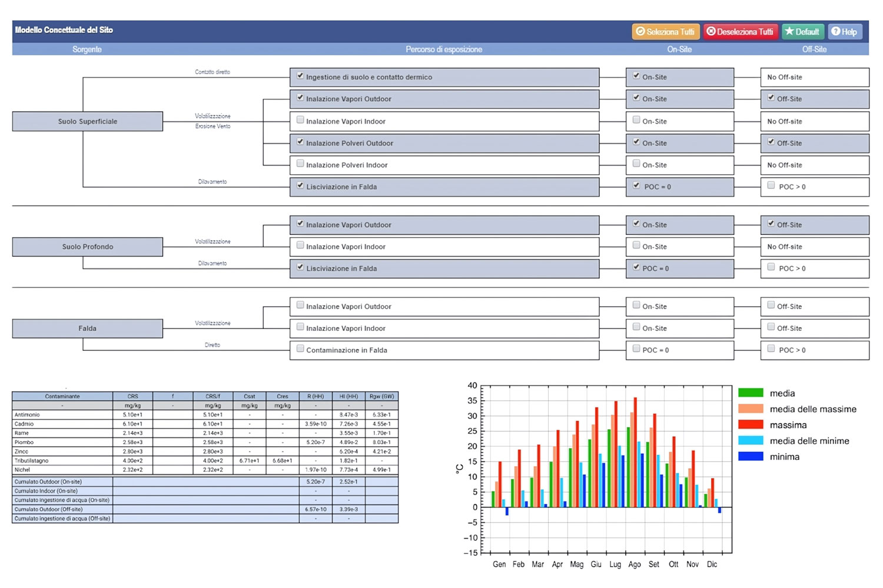
Task: Click the Percorso di esposizione header
Action: tap(444, 49)
